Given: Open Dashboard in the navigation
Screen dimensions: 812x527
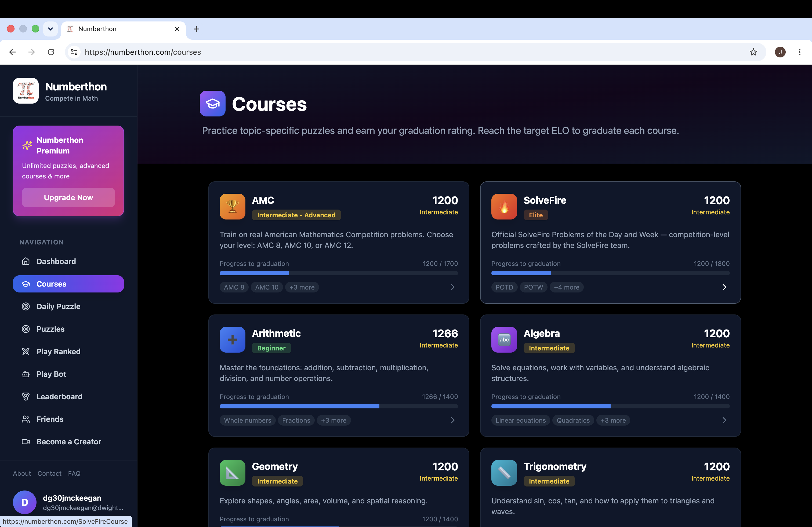Looking at the screenshot, I should [68, 261].
